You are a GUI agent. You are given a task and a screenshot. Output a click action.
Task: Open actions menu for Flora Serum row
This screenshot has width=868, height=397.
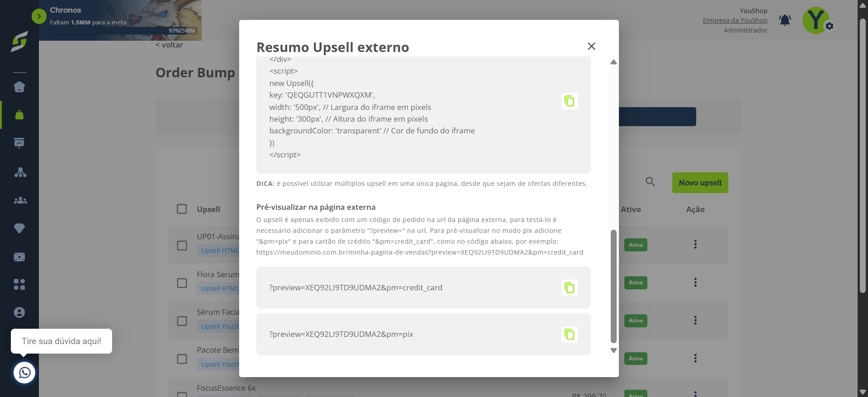point(695,283)
